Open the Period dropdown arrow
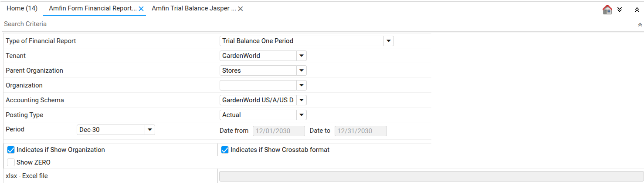 (149, 129)
